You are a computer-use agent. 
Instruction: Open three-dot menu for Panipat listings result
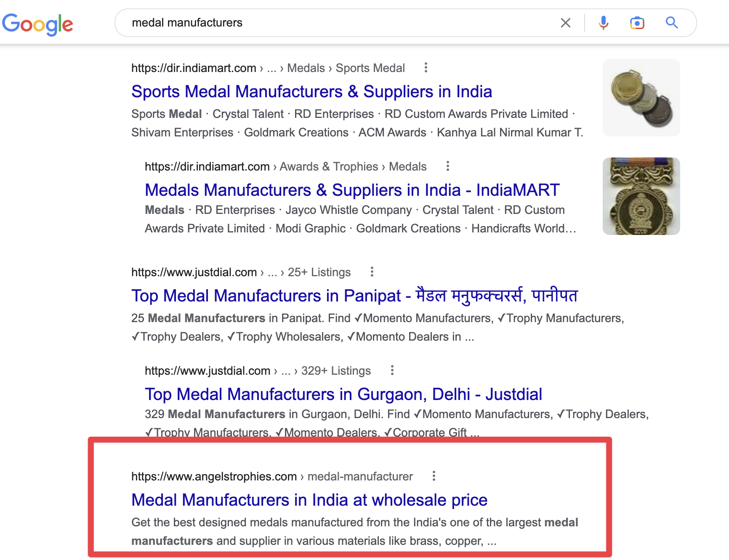tap(372, 272)
